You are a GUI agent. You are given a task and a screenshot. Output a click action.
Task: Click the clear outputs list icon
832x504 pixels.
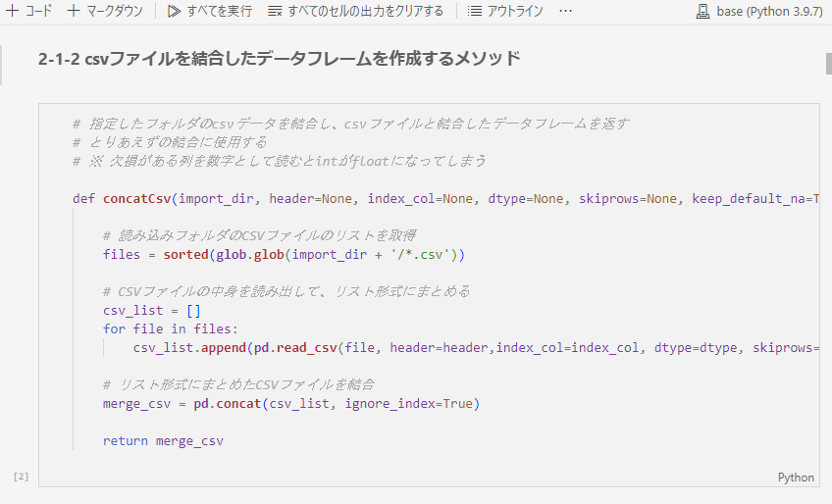tap(275, 11)
